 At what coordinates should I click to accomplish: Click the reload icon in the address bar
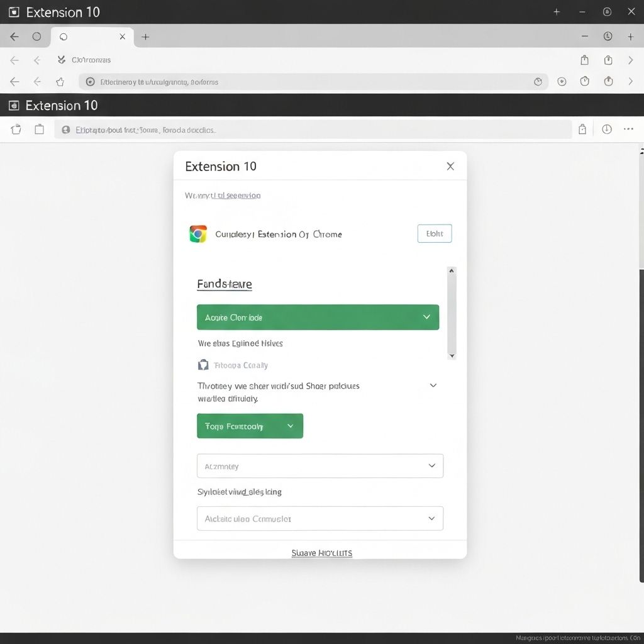538,81
